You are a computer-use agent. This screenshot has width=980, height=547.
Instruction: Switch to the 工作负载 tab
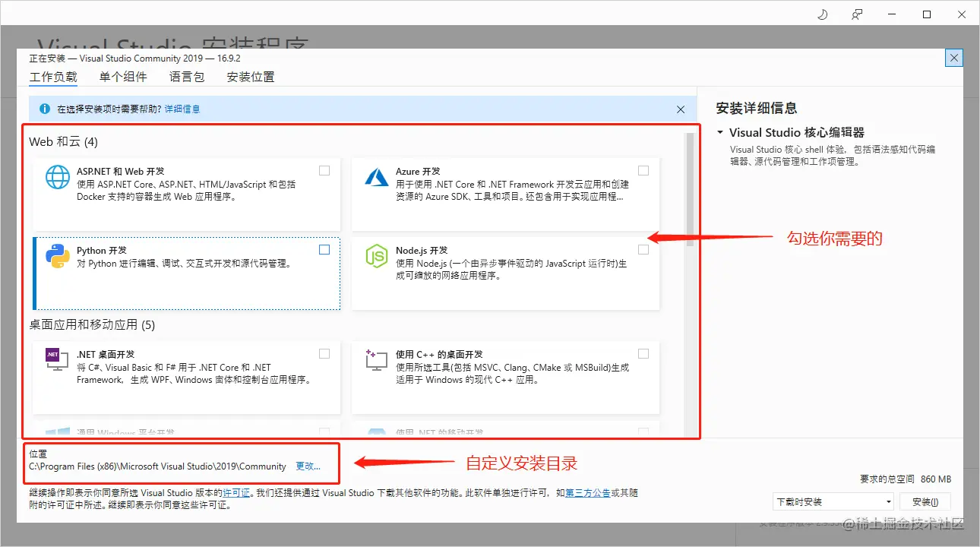53,77
